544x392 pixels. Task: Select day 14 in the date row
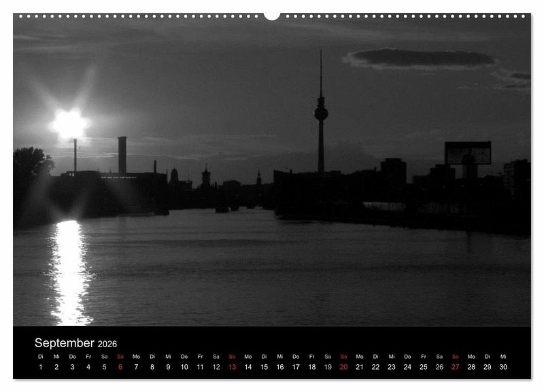click(248, 367)
